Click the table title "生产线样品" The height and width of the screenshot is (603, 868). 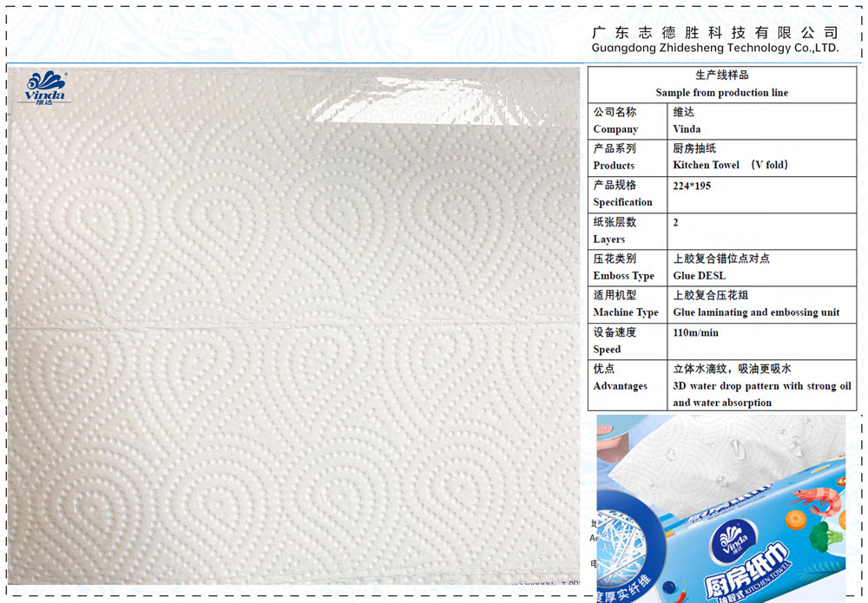[722, 75]
